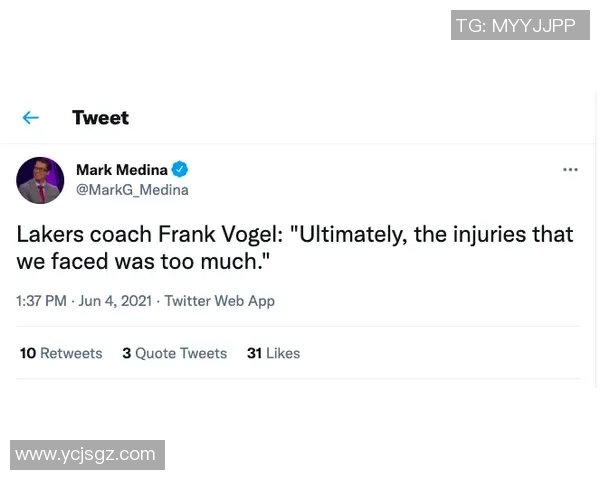
Task: Click the blue verified badge
Action: pyautogui.click(x=180, y=170)
